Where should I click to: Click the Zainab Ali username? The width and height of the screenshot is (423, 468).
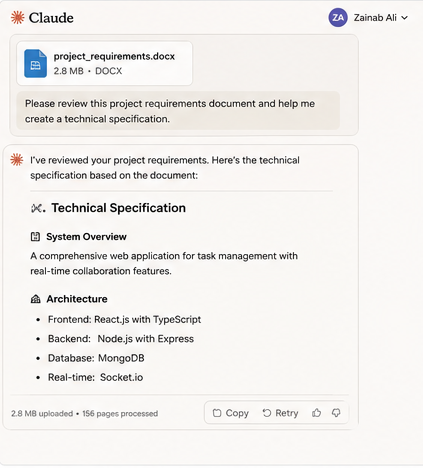click(375, 18)
